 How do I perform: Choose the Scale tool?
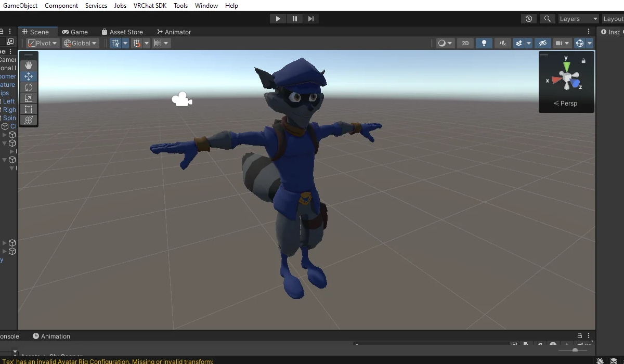pos(29,98)
